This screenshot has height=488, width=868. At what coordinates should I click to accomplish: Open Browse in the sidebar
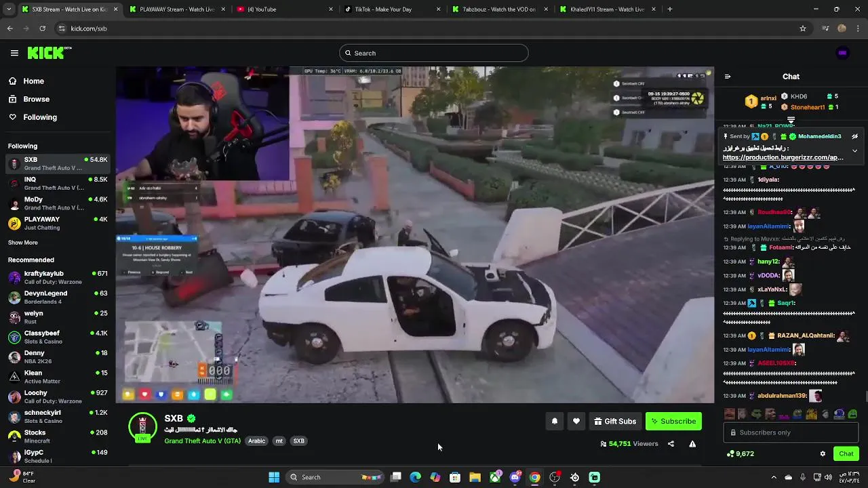coord(36,99)
